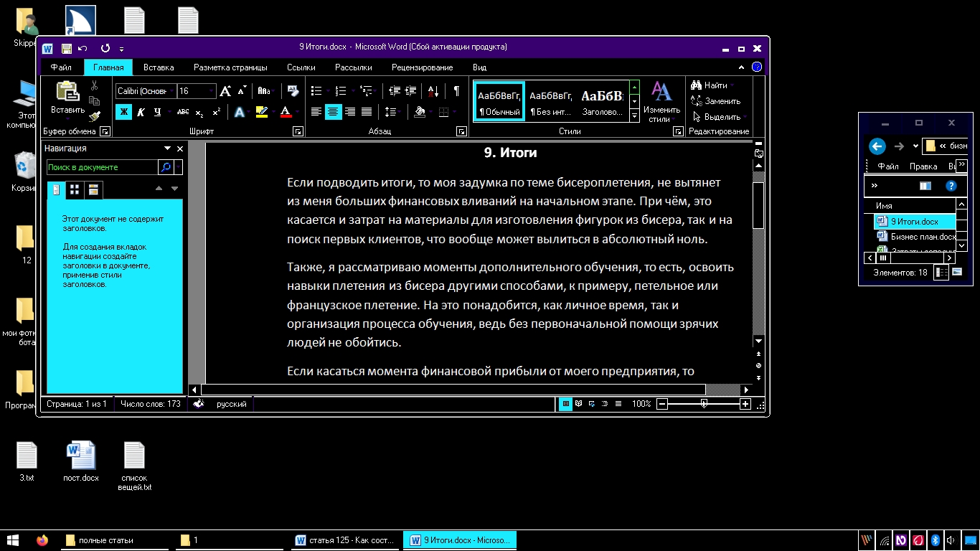Increase paragraph indent
Viewport: 980px width, 551px height.
410,91
